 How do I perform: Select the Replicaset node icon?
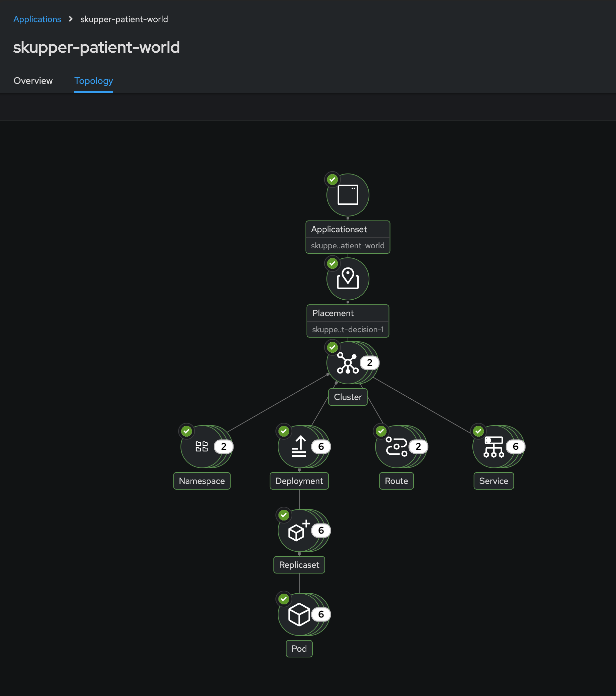[x=299, y=531]
